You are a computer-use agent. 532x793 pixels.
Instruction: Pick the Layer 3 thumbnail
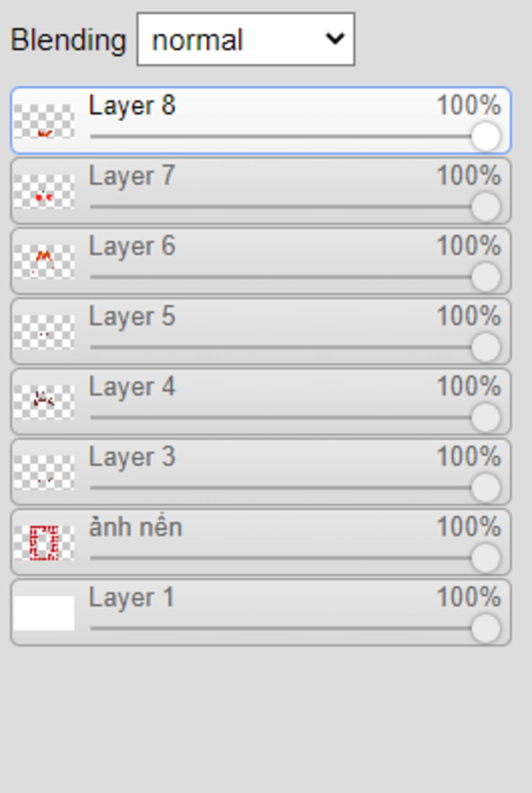[44, 472]
